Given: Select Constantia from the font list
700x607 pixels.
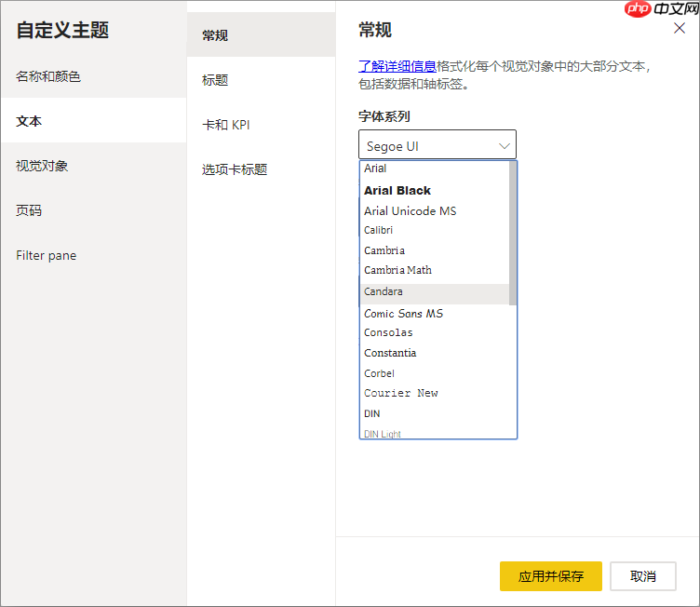Looking at the screenshot, I should coord(435,353).
